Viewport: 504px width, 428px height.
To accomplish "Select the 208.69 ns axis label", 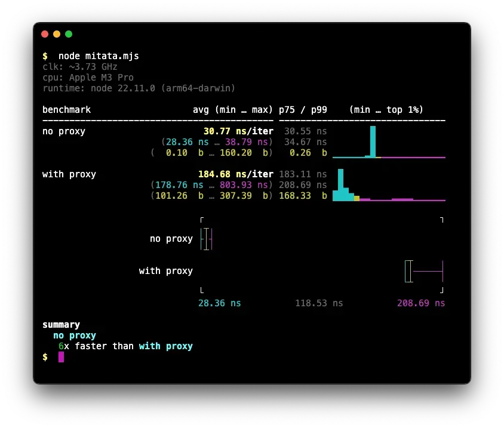I will pos(421,303).
